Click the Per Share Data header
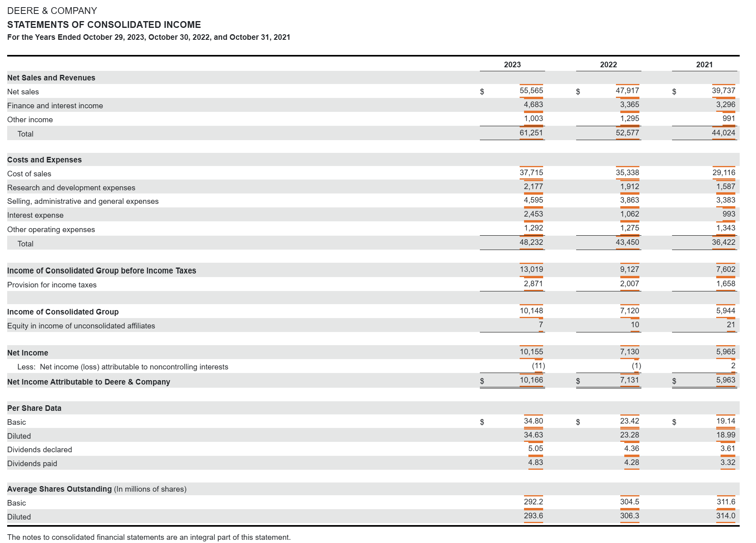Screen dimensions: 756x543 33,408
